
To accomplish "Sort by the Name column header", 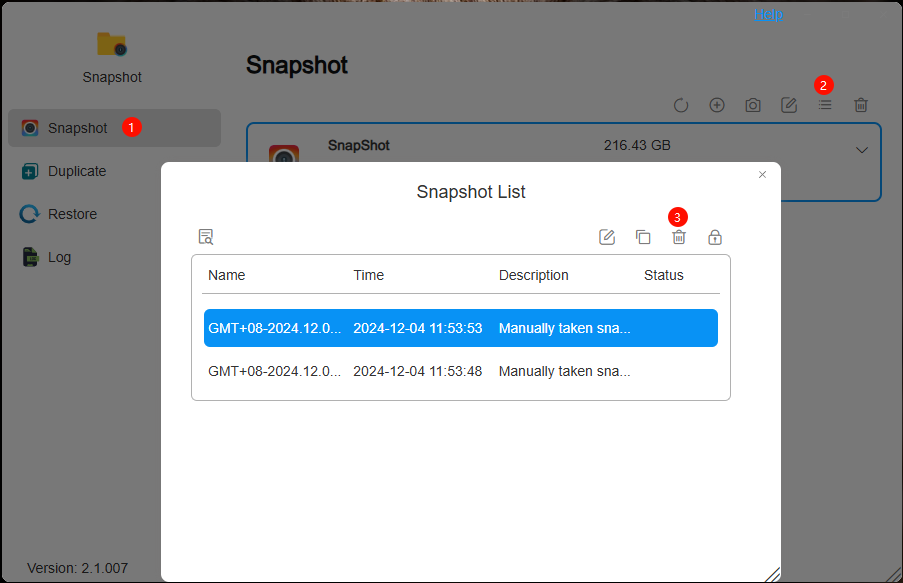I will coord(226,275).
